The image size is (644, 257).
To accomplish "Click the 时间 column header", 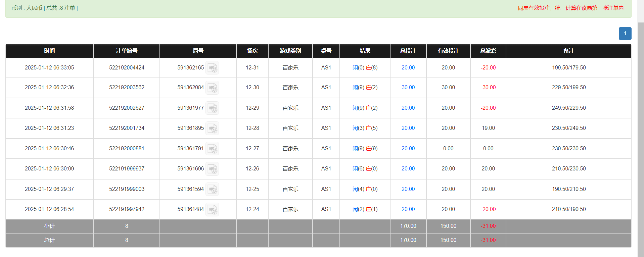I will 49,51.
